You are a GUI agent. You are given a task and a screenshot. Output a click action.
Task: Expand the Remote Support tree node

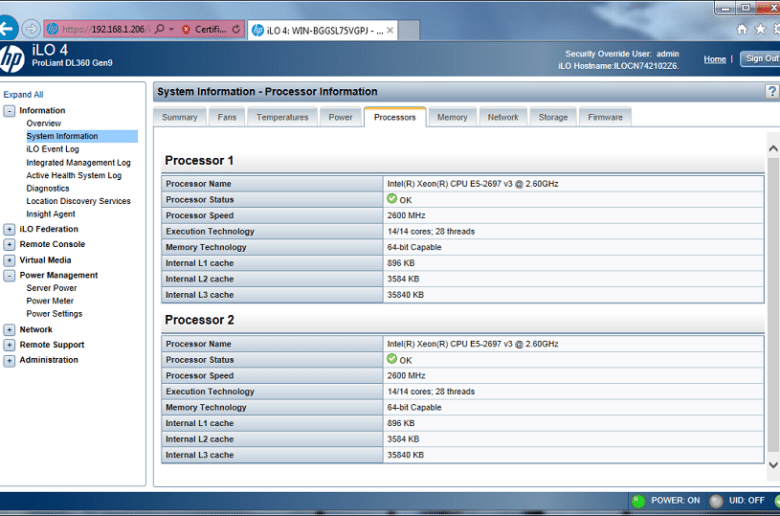[9, 345]
